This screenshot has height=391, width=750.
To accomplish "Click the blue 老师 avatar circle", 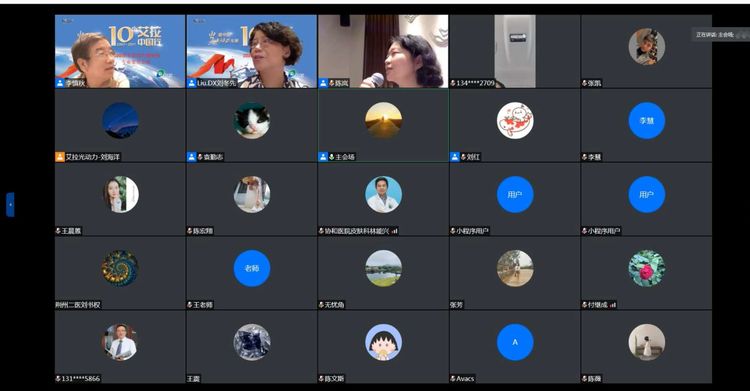I will coord(252,268).
